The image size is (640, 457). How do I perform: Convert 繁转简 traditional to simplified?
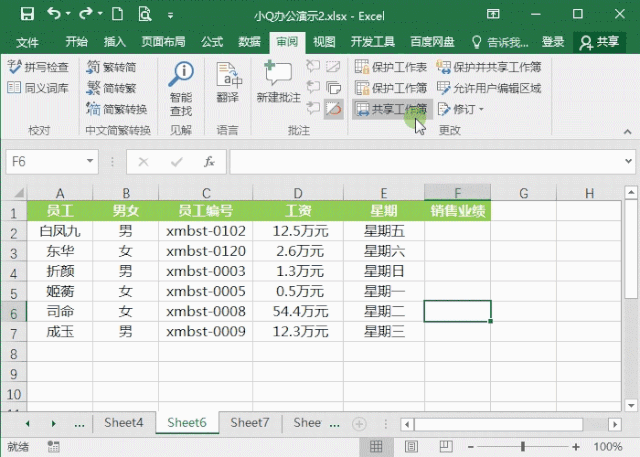tap(111, 67)
